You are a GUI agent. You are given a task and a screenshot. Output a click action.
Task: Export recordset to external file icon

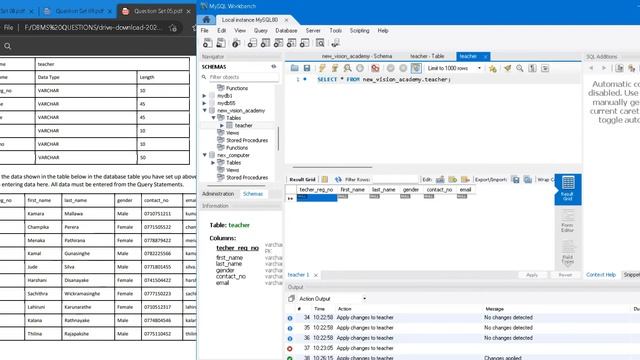click(516, 180)
